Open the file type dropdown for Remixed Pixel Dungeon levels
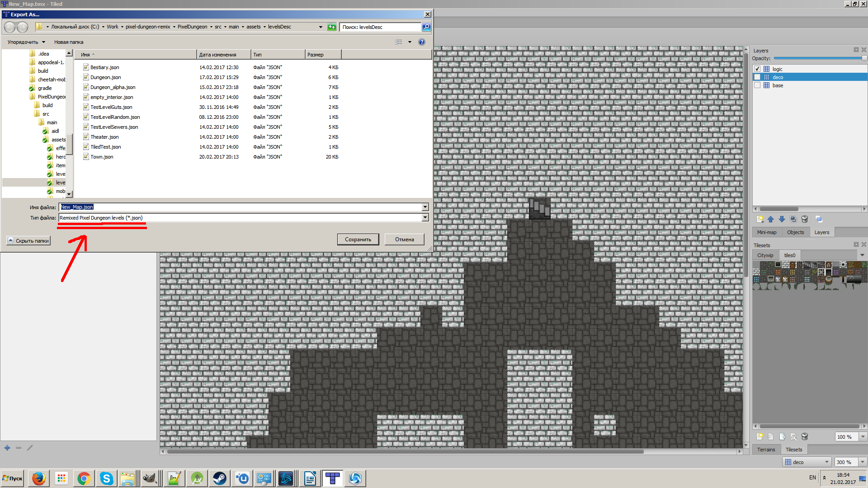The width and height of the screenshot is (868, 488). (425, 218)
